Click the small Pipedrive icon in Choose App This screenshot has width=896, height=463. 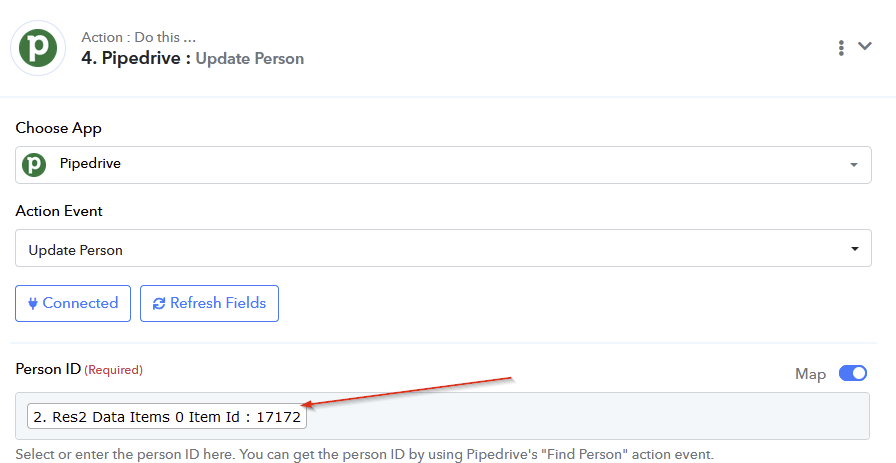point(34,165)
